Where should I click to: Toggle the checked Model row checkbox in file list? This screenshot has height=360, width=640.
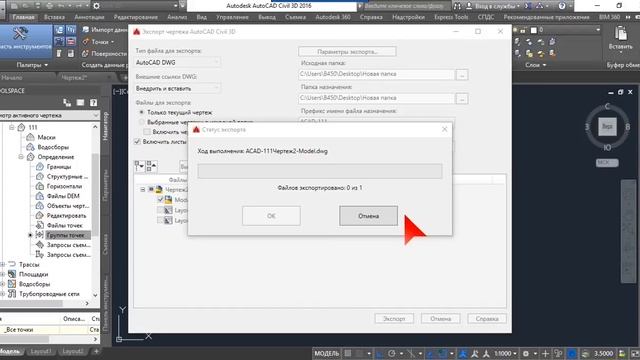tap(160, 200)
